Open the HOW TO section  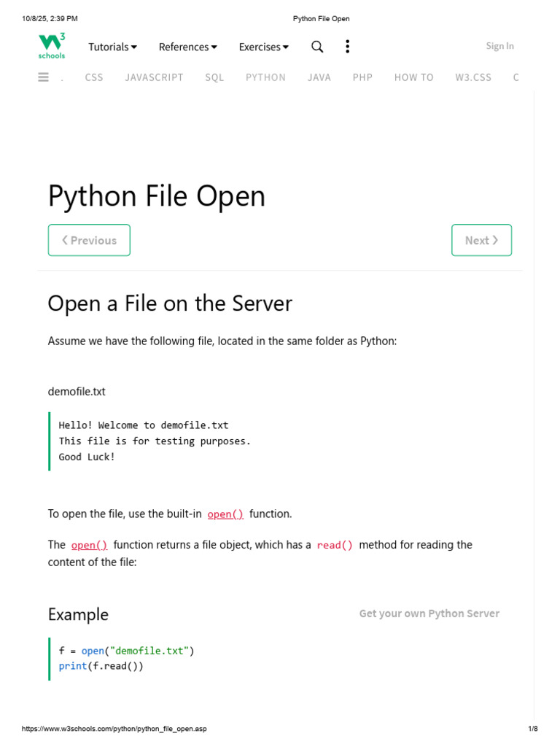click(413, 77)
